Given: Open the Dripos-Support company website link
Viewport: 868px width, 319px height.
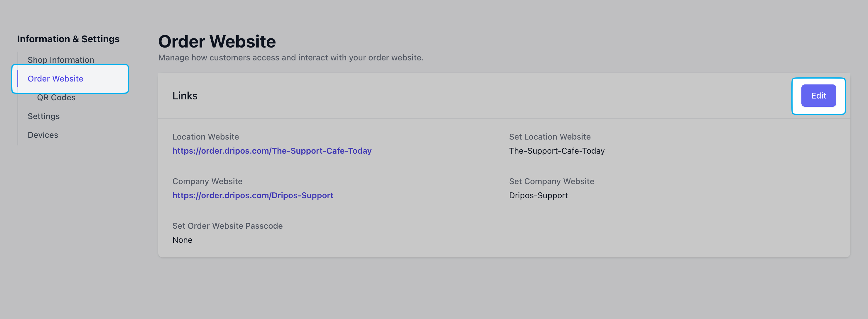Looking at the screenshot, I should [253, 195].
